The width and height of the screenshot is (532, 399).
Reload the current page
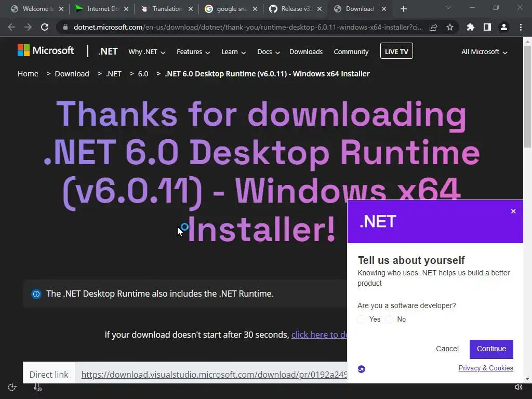[x=45, y=27]
